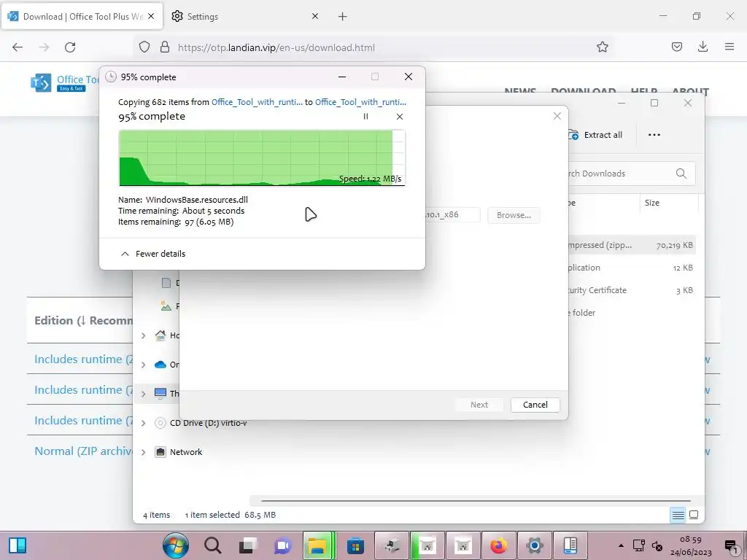Open a new browser tab
The width and height of the screenshot is (747, 560).
tap(343, 17)
